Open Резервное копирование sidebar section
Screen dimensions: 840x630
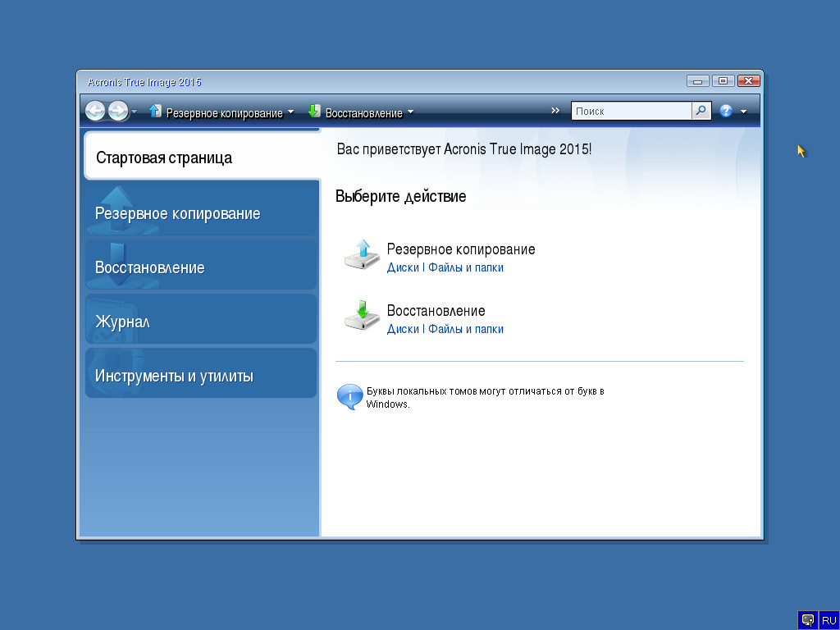point(202,210)
